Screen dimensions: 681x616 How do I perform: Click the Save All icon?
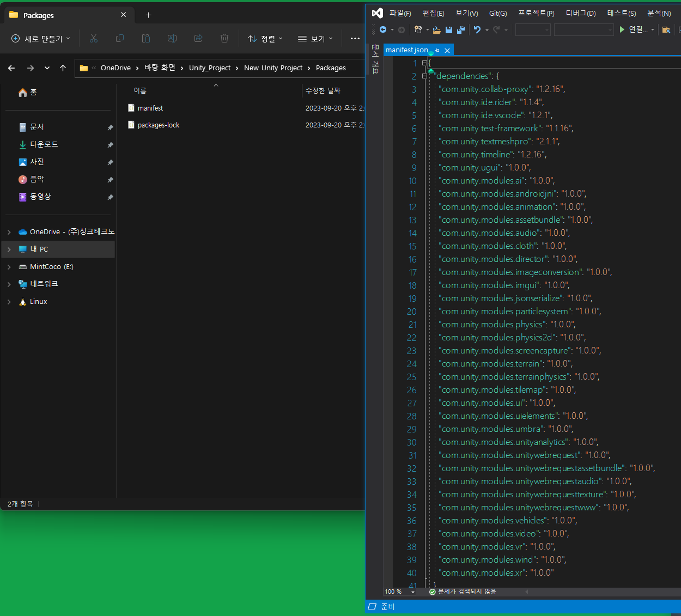461,30
